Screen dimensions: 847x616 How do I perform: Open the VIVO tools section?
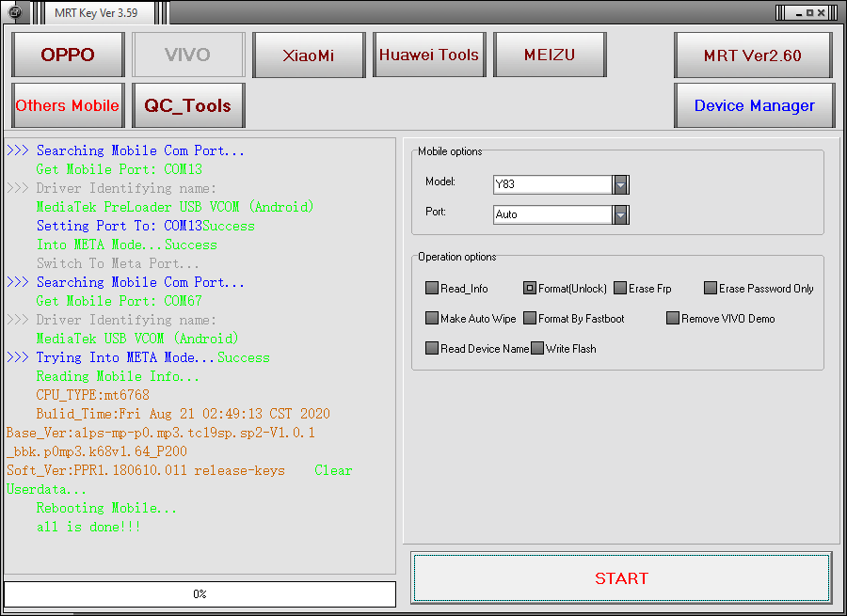188,55
